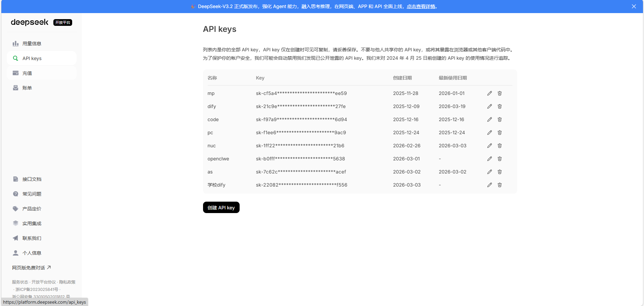Remove the openclwe key using its trash icon
644x306 pixels.
pyautogui.click(x=499, y=159)
